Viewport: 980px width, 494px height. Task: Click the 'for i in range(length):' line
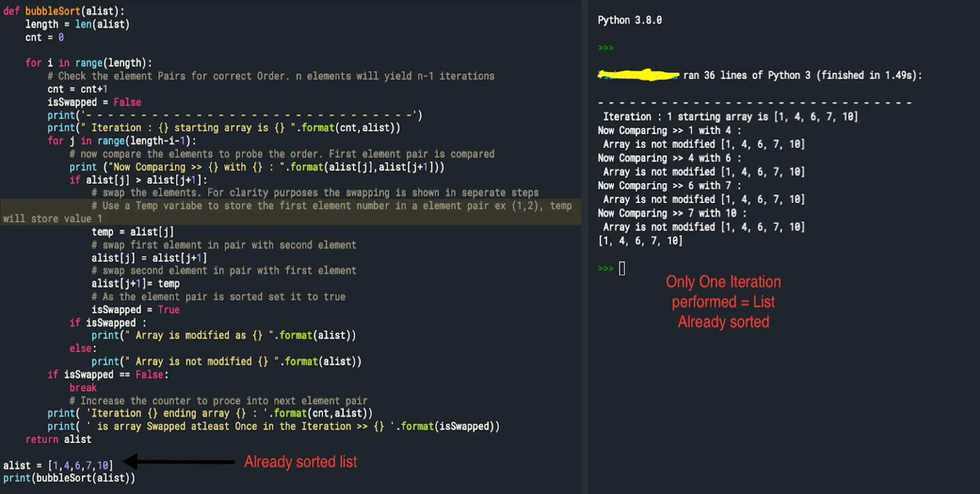[x=89, y=63]
